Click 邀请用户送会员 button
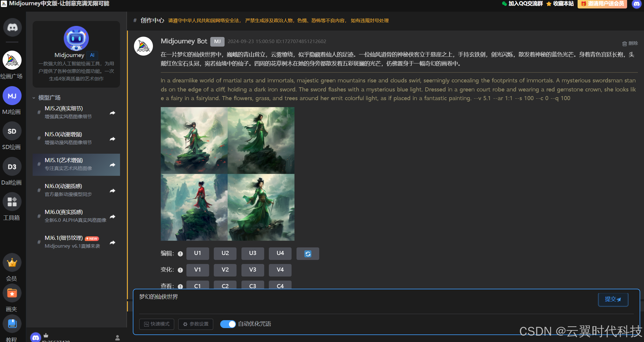The height and width of the screenshot is (342, 644). click(x=602, y=4)
